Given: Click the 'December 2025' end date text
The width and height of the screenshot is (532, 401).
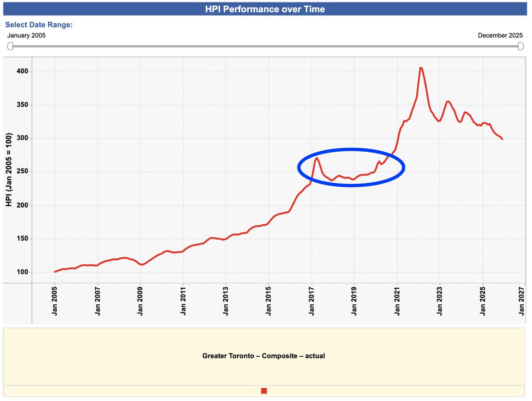Looking at the screenshot, I should (501, 35).
